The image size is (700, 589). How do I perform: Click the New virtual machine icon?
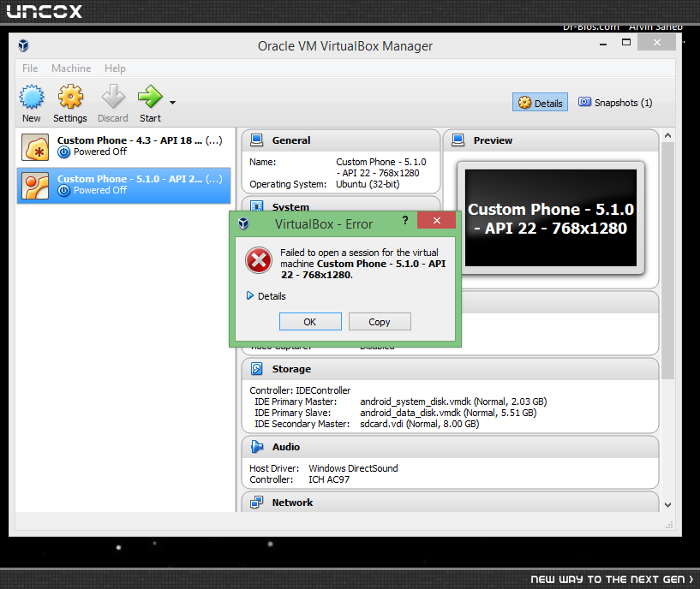tap(31, 97)
